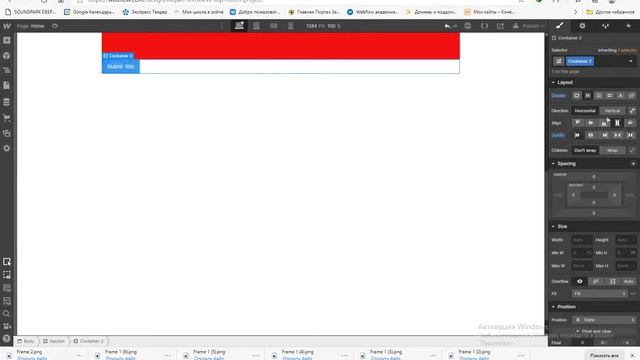
Task: Set Display to inline A option
Action: [x=620, y=96]
